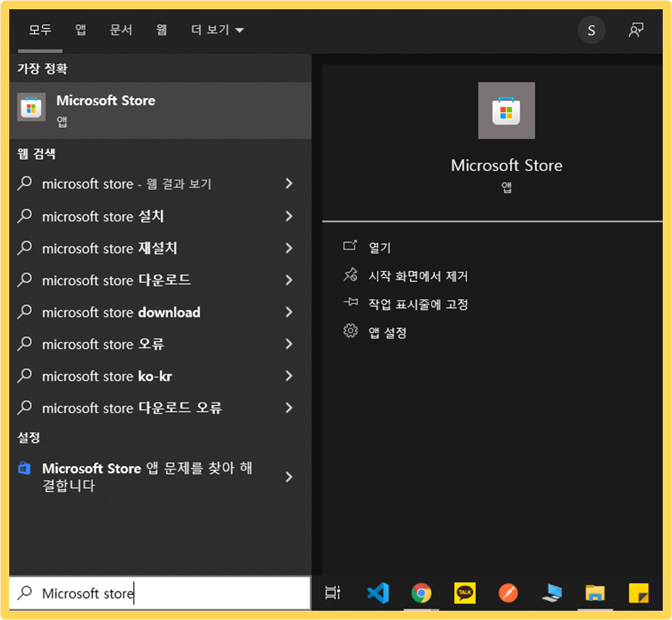This screenshot has height=620, width=672.
Task: Click 'Microsoft Store' title in preview pane
Action: pos(506,165)
